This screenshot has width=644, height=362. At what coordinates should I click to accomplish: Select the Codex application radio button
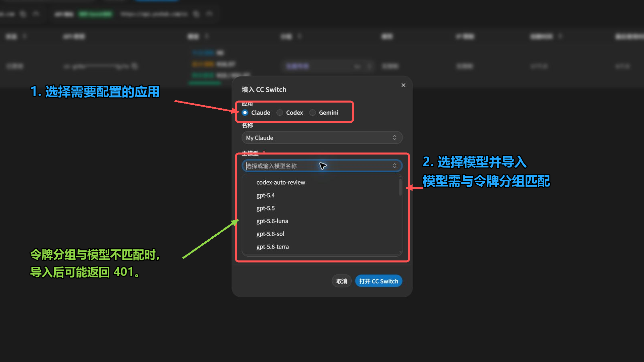coord(280,113)
